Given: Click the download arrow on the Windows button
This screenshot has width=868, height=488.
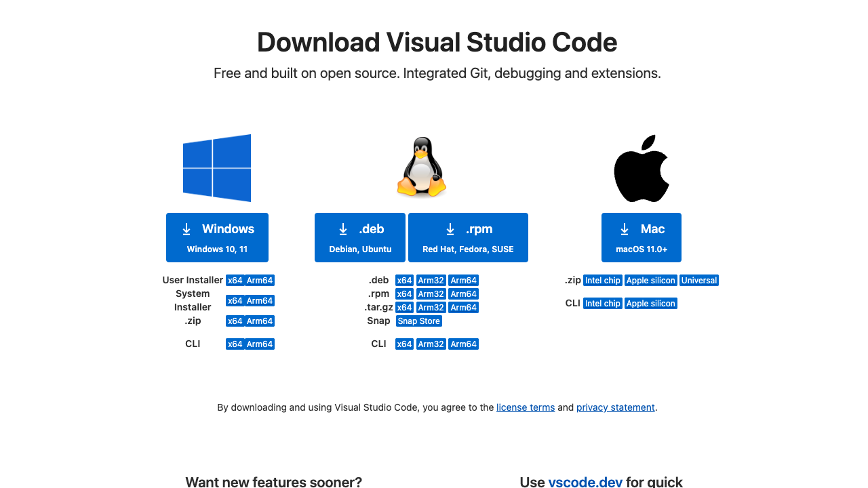Looking at the screenshot, I should click(x=186, y=229).
